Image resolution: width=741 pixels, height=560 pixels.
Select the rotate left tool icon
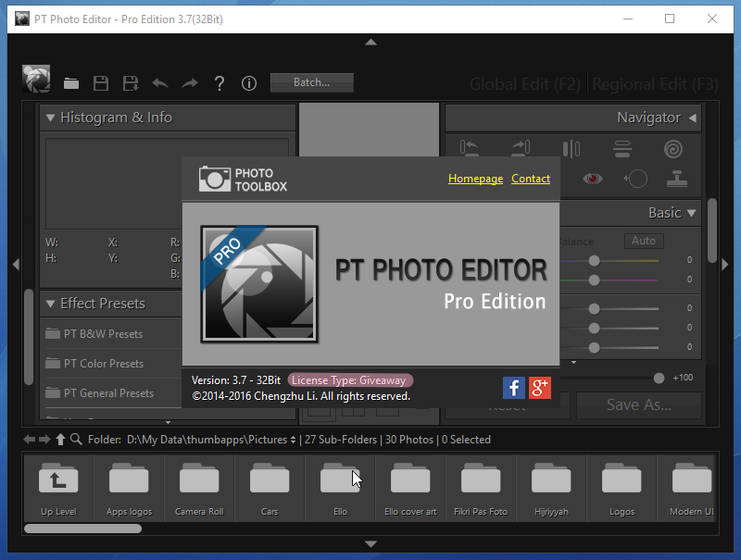[x=470, y=149]
